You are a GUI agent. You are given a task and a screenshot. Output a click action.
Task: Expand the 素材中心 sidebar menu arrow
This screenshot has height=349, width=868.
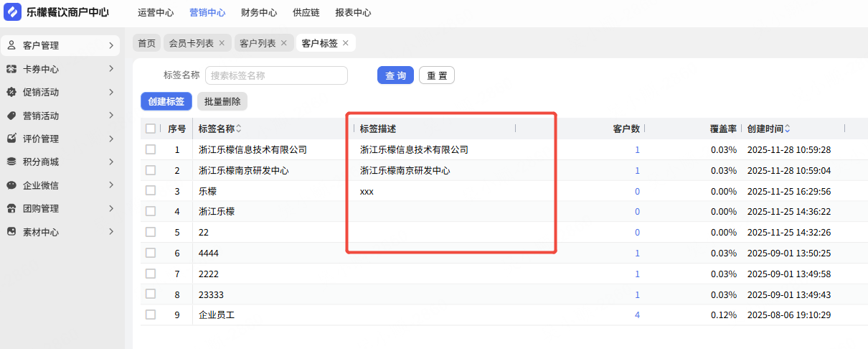pyautogui.click(x=111, y=232)
